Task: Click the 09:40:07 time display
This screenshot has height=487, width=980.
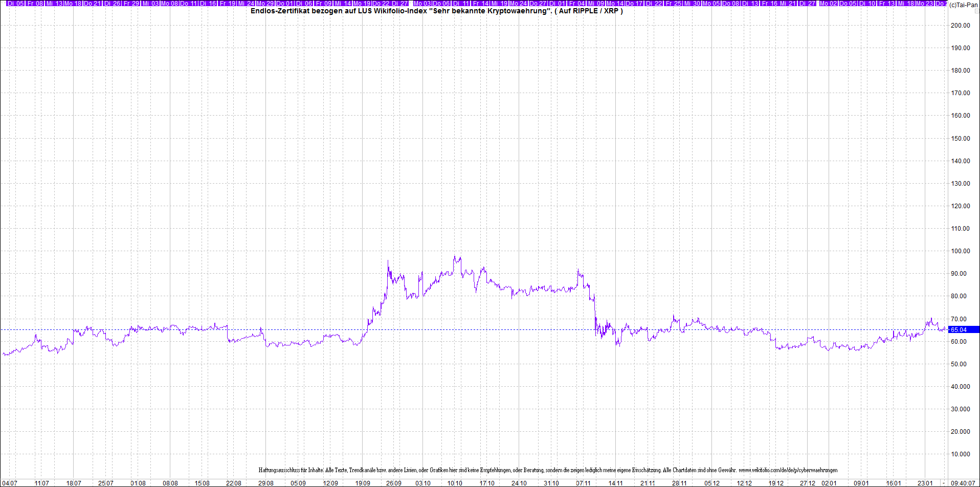Action: (963, 483)
